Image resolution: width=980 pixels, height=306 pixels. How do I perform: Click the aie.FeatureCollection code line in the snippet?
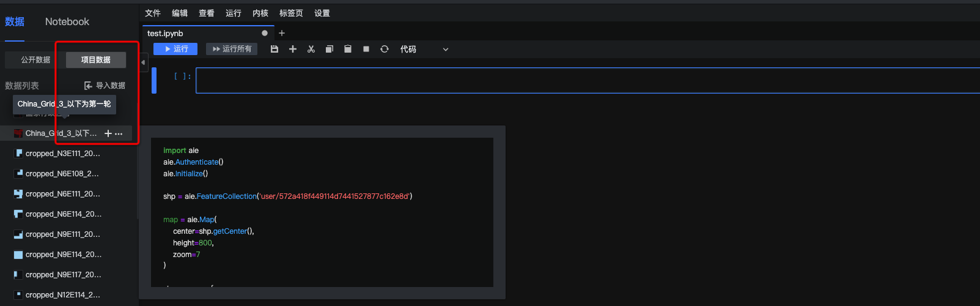coord(287,196)
